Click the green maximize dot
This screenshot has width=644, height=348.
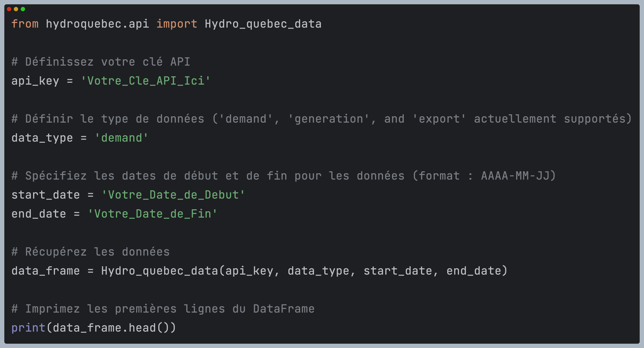[x=23, y=9]
